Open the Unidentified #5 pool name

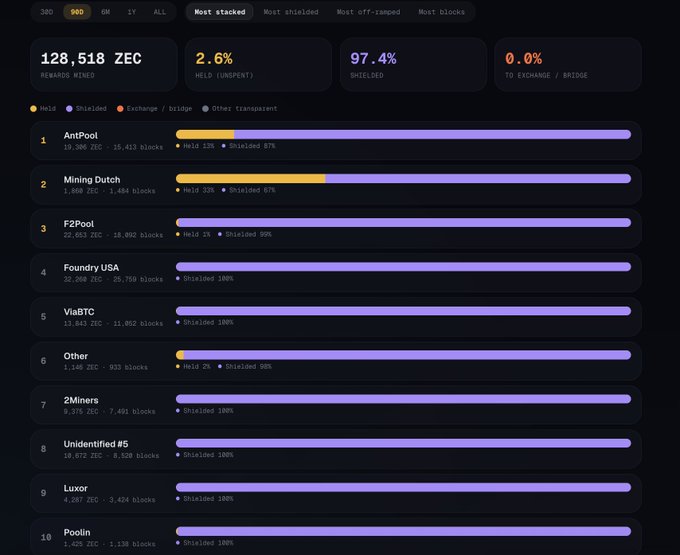96,444
